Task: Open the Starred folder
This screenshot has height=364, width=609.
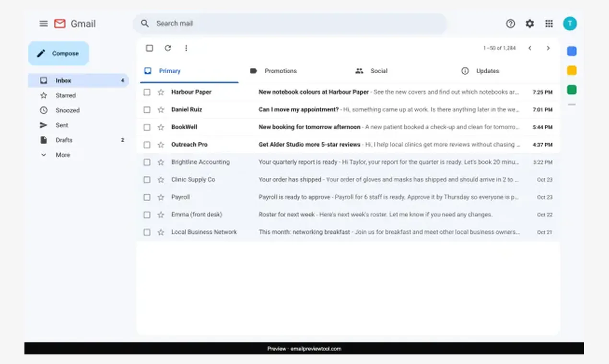Action: (x=79, y=95)
